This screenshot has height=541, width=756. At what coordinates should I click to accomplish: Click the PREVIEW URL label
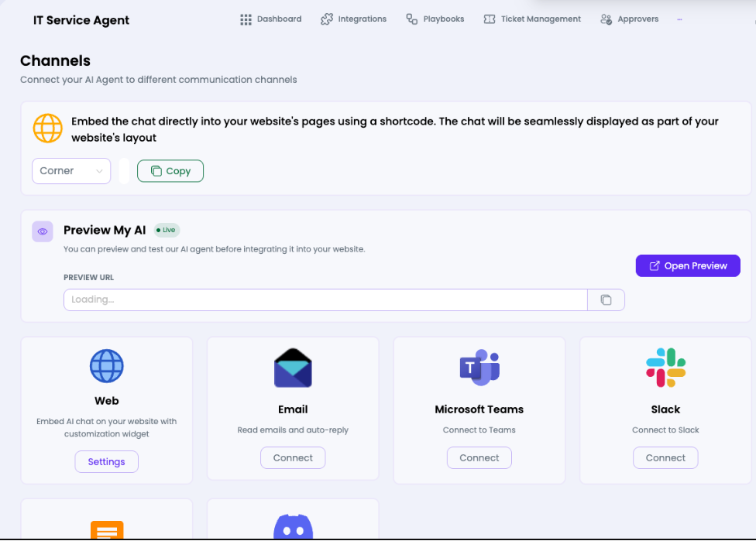pyautogui.click(x=89, y=278)
